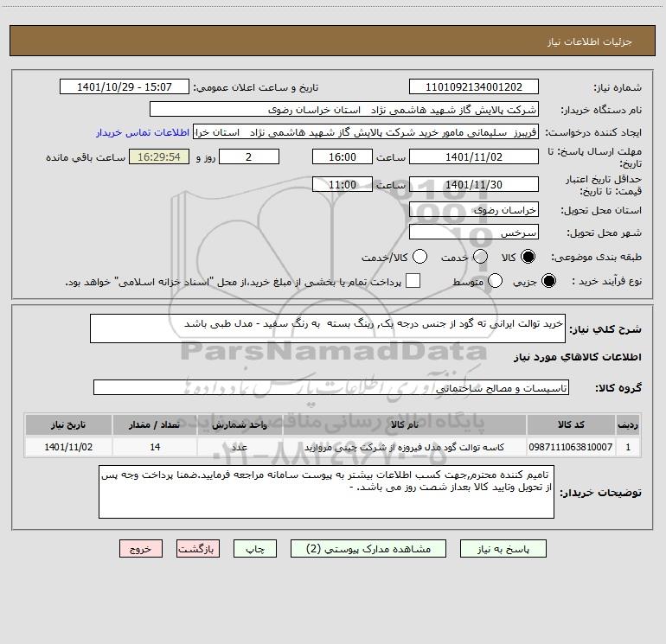The height and width of the screenshot is (644, 666).
Task: Click the buyer notes text area
Action: (x=326, y=492)
